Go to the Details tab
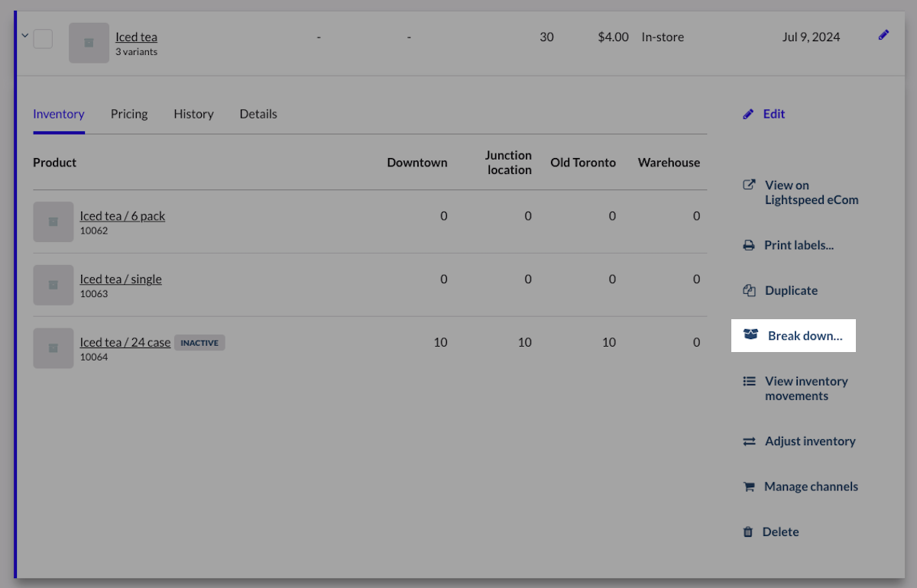 coord(258,114)
